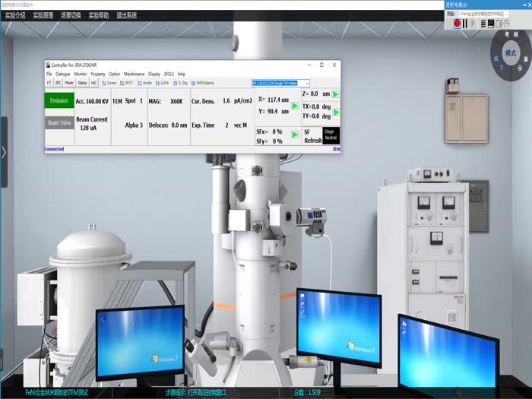Open the 实验原理 menu item

pos(43,15)
